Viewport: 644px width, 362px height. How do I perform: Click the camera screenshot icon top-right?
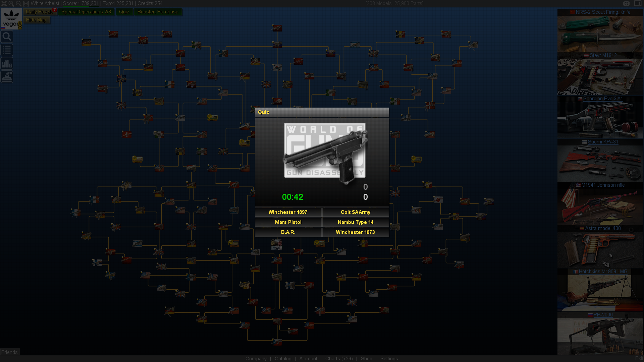click(x=627, y=3)
